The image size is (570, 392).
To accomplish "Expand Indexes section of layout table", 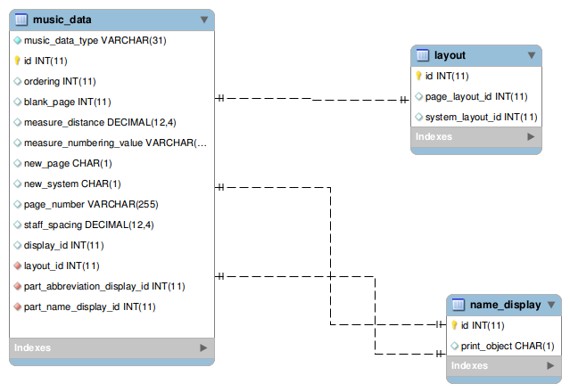I will (531, 137).
